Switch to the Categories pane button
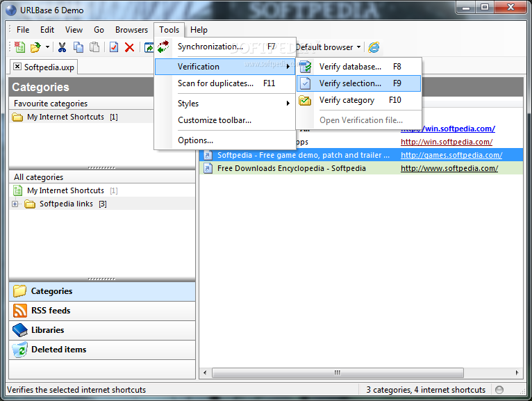The height and width of the screenshot is (401, 532). point(102,291)
